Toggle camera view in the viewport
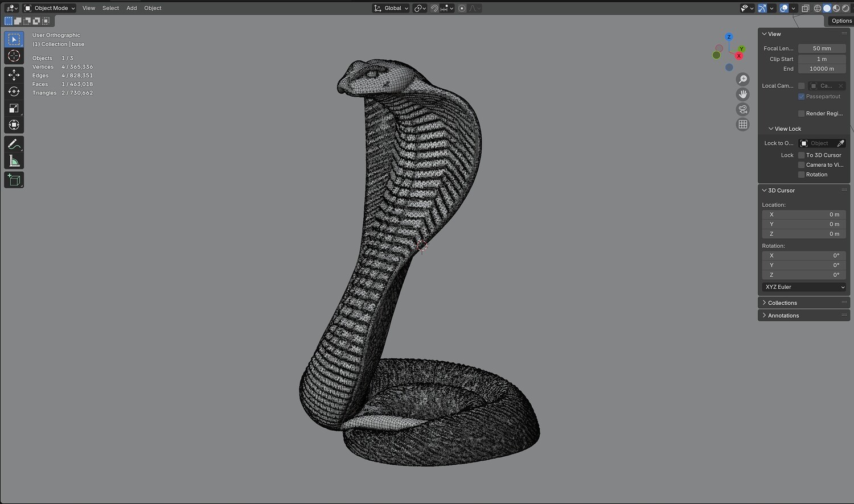This screenshot has height=504, width=854. [x=743, y=109]
